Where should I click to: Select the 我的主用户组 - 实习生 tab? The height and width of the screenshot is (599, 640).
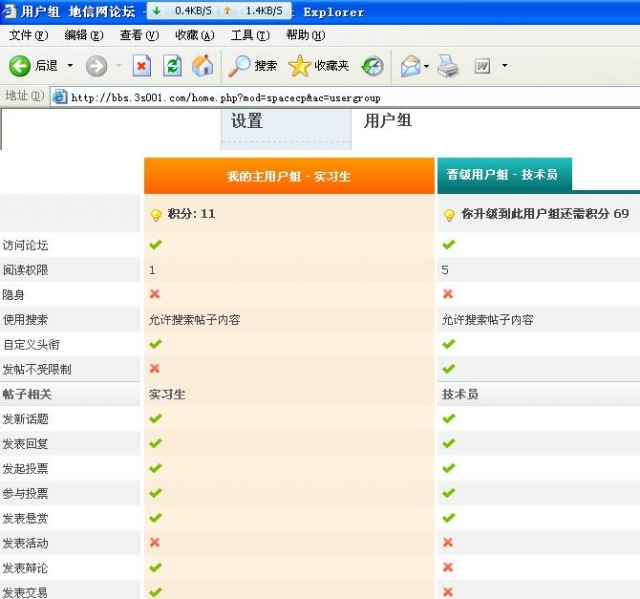point(289,176)
